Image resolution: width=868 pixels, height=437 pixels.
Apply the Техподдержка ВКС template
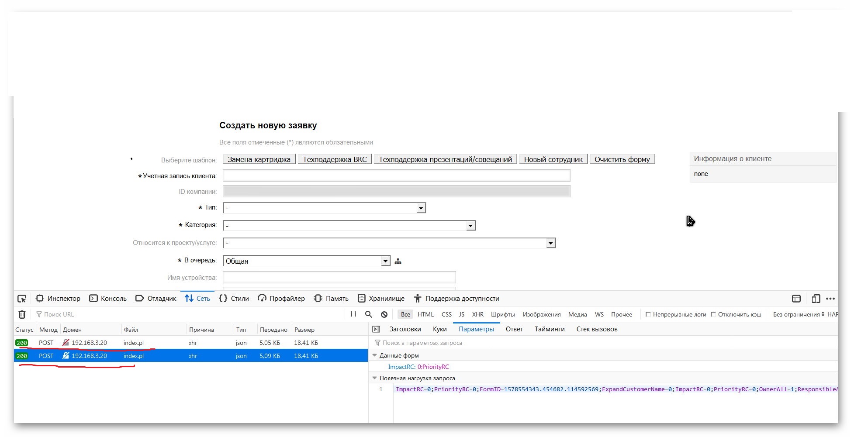click(x=335, y=159)
